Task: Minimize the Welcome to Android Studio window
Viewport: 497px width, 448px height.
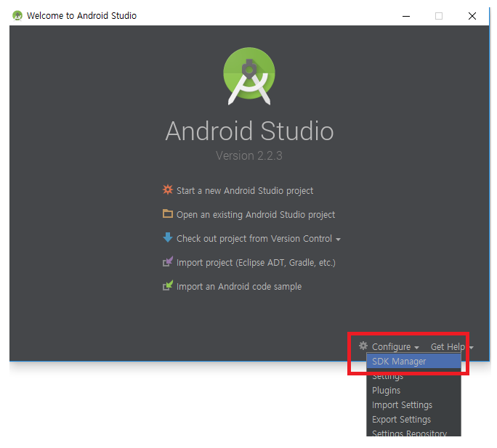Action: pyautogui.click(x=406, y=16)
